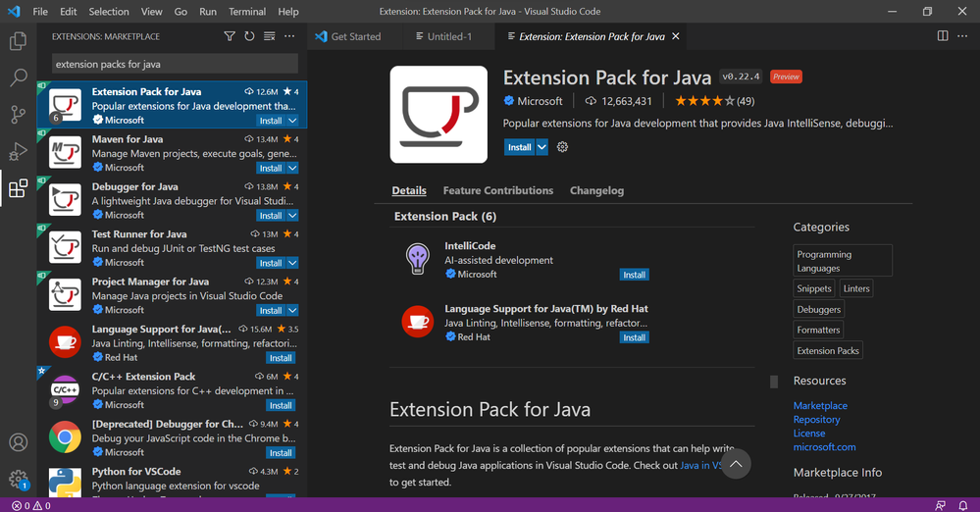
Task: Expand install dropdown for Maven for Java
Action: 292,168
